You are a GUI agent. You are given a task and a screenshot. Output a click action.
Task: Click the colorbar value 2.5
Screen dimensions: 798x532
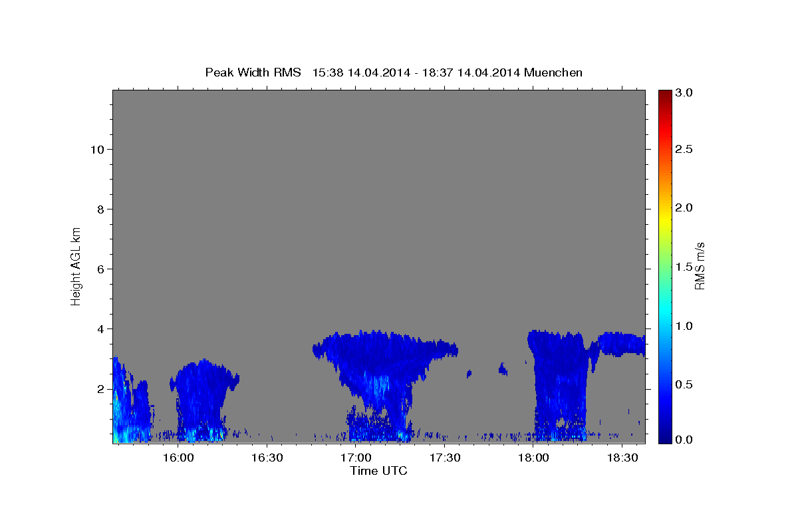tap(685, 149)
